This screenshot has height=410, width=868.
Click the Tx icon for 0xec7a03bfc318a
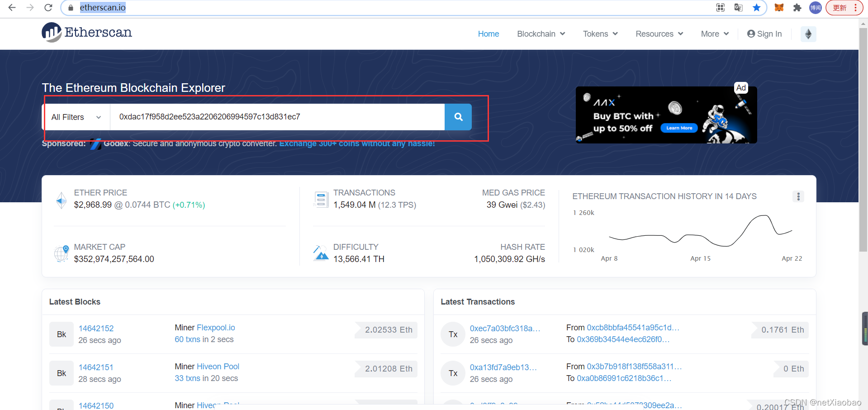click(x=453, y=334)
